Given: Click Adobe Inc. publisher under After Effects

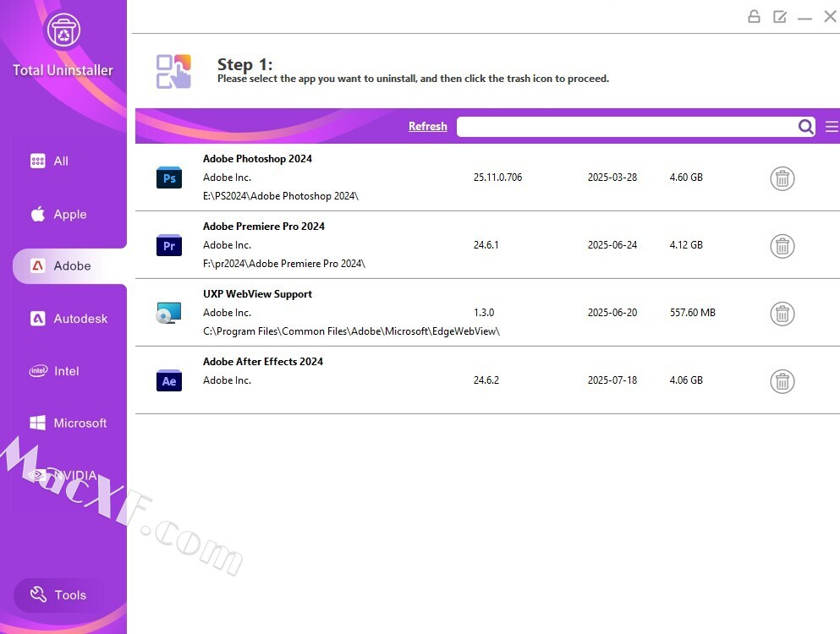Looking at the screenshot, I should [x=228, y=380].
